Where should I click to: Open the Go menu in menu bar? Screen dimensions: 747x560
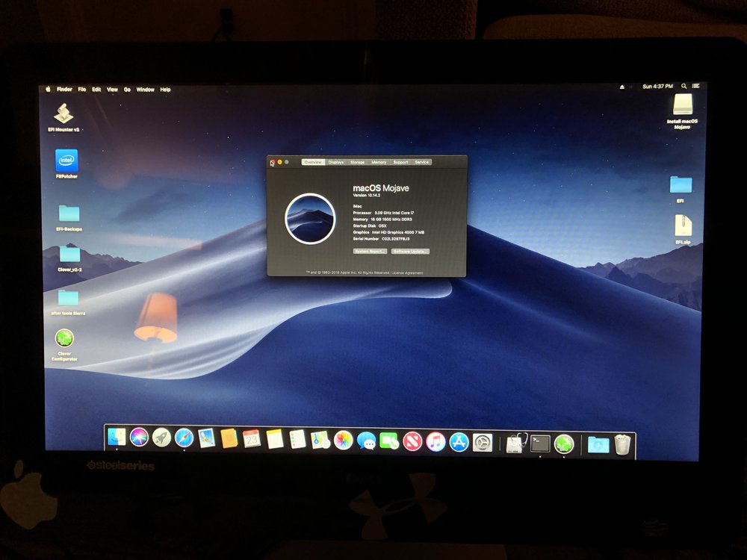128,90
